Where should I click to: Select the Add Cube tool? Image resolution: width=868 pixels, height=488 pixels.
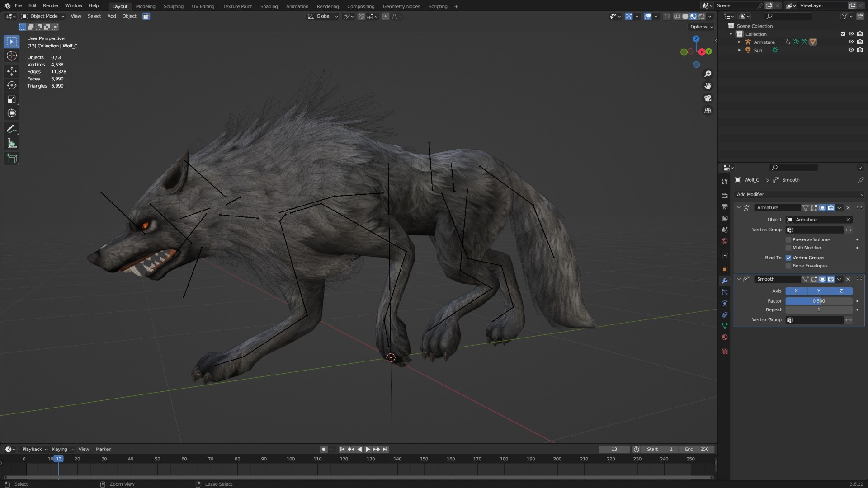tap(12, 159)
